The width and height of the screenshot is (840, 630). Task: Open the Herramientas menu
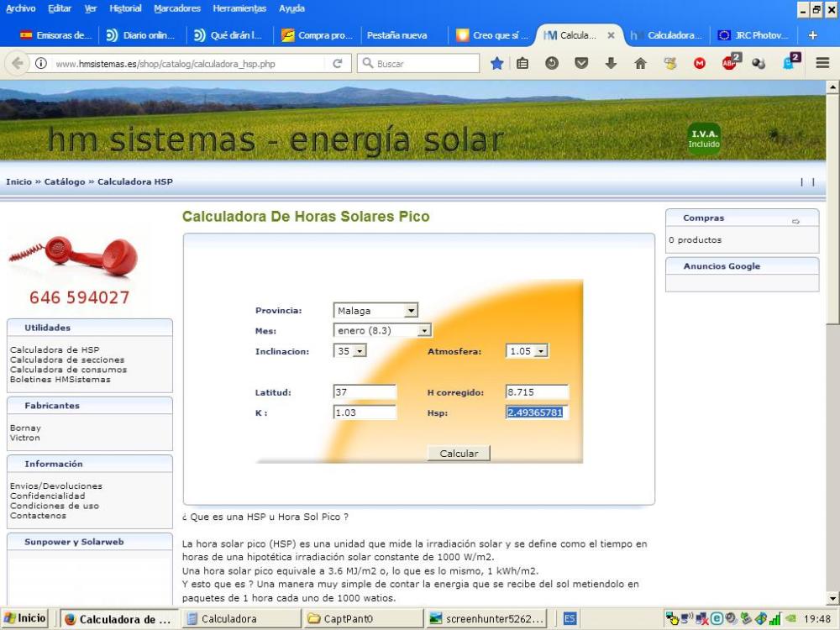click(x=239, y=8)
